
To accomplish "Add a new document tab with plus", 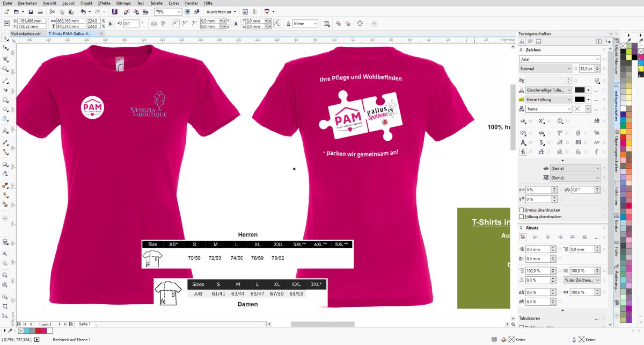I will [101, 33].
